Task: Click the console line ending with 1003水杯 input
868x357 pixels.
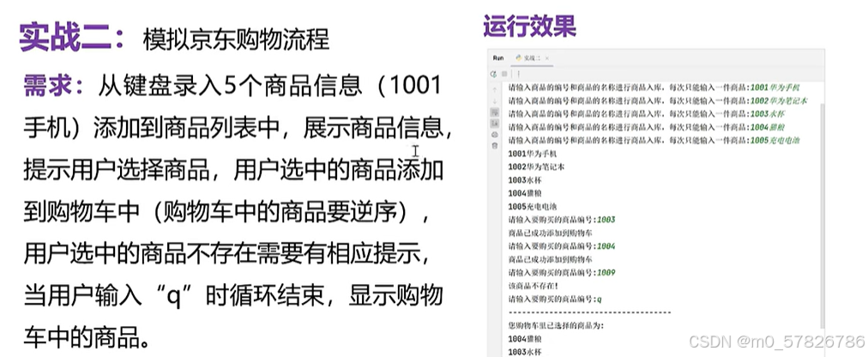Action: click(x=646, y=114)
